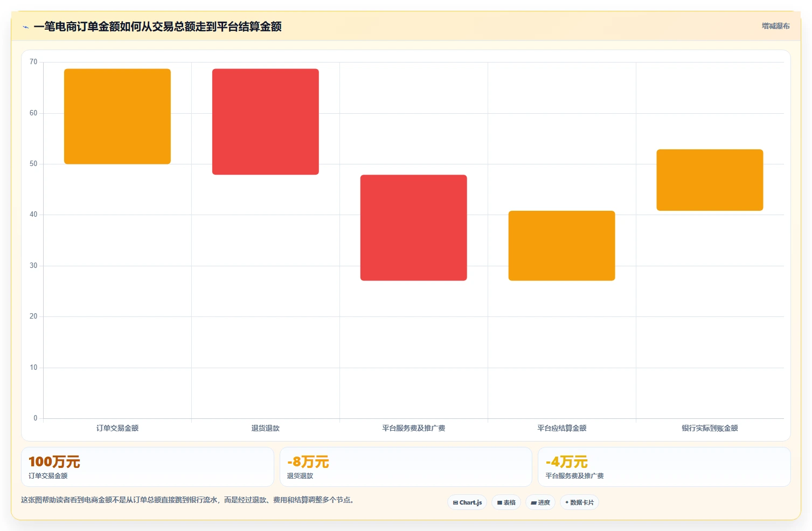Select the 进度 chip
The height and width of the screenshot is (531, 812).
pos(540,502)
